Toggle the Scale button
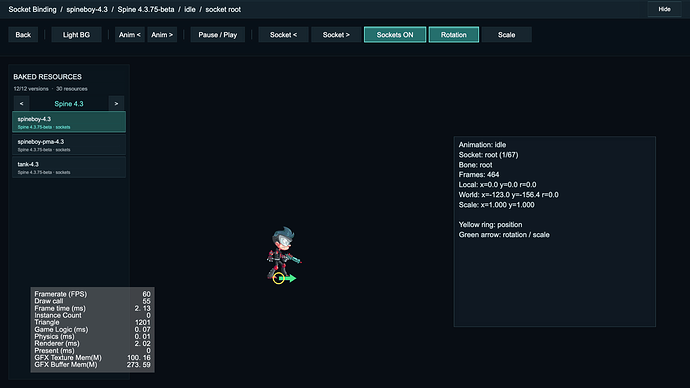 click(x=506, y=35)
